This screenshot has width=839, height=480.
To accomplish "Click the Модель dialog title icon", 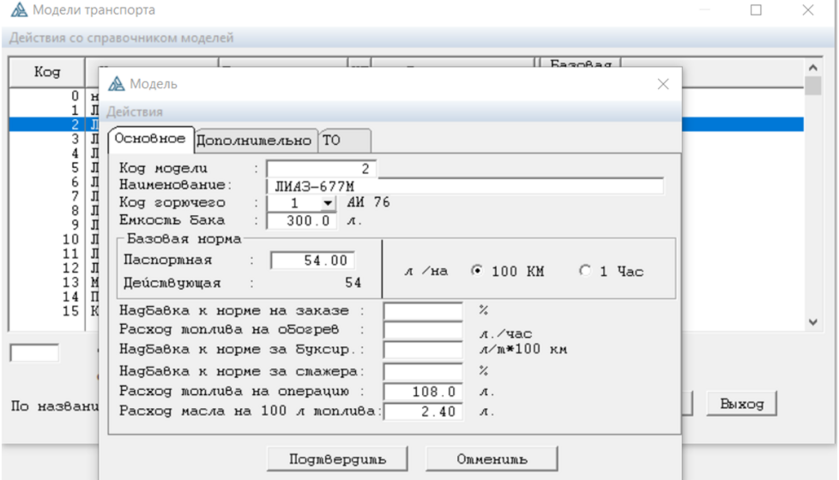I will click(116, 84).
